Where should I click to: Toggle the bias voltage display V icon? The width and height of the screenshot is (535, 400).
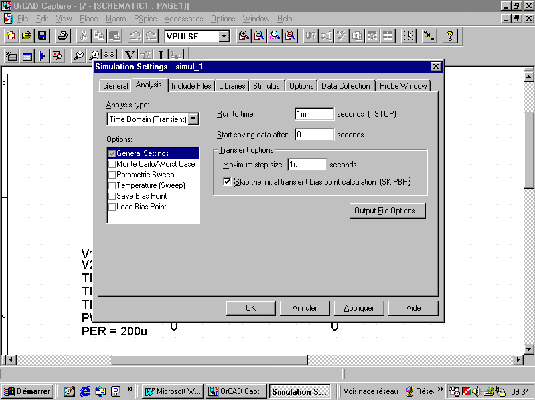tap(130, 56)
